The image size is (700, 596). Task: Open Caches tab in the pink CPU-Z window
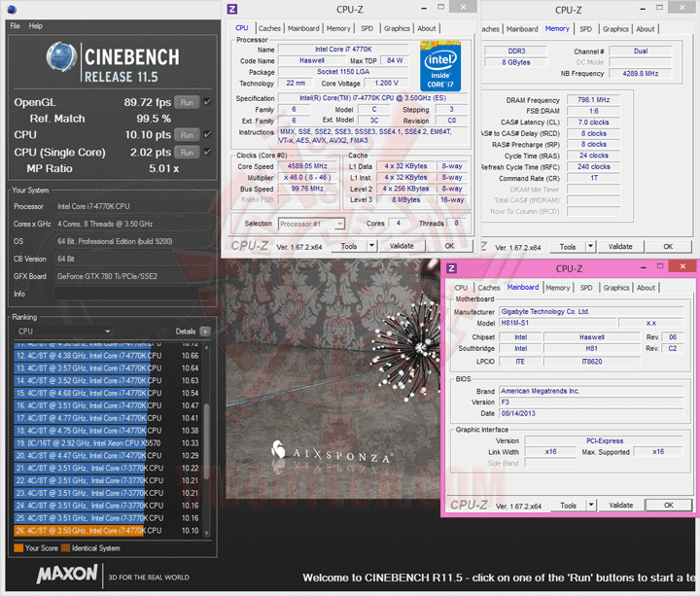489,288
